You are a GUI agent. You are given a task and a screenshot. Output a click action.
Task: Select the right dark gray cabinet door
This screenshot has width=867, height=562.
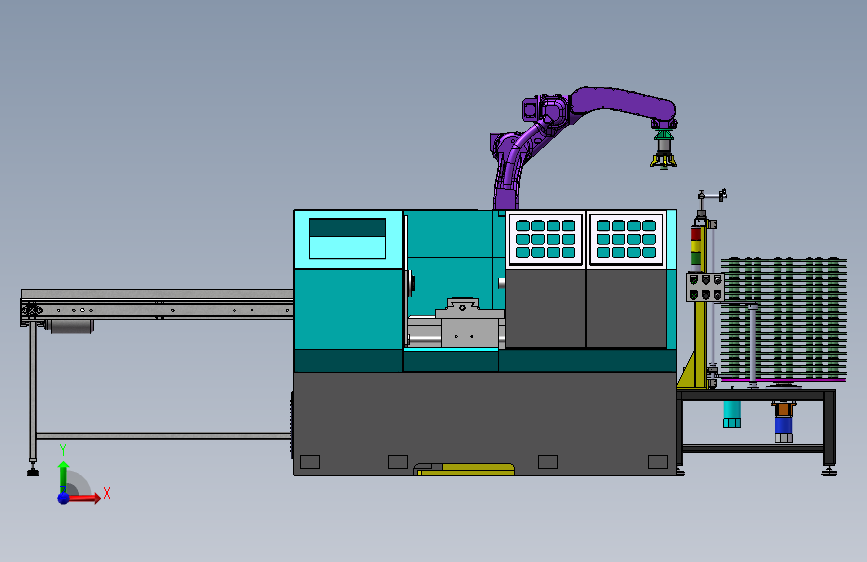pyautogui.click(x=626, y=308)
